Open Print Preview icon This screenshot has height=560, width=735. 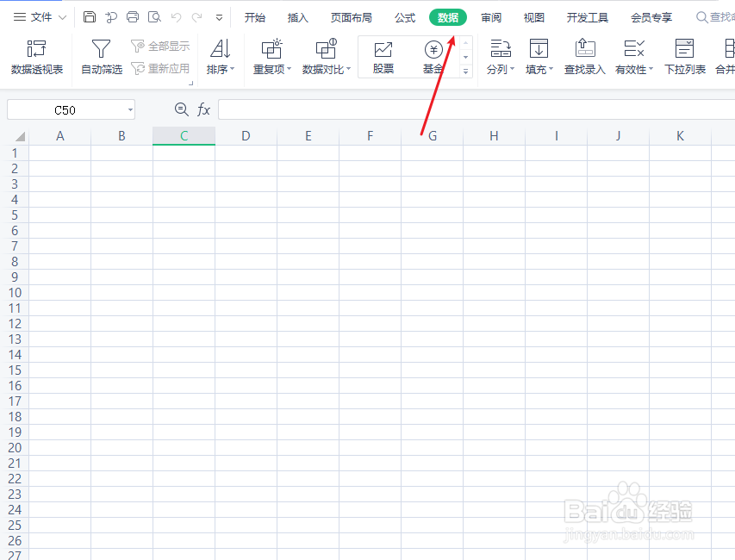154,17
